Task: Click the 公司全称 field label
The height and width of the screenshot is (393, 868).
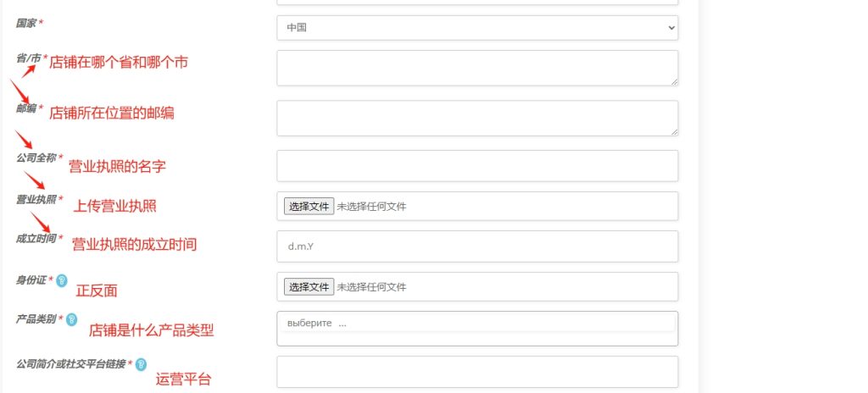Action: pos(36,158)
